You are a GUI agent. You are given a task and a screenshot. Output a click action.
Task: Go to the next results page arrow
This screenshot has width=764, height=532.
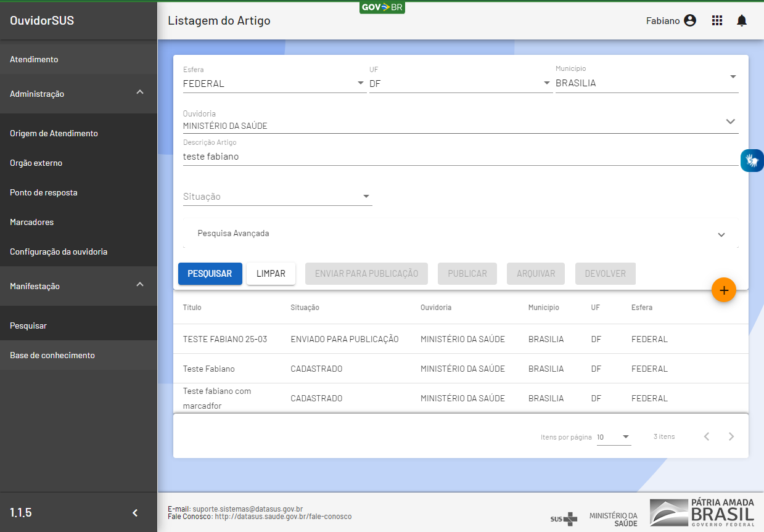pyautogui.click(x=731, y=436)
